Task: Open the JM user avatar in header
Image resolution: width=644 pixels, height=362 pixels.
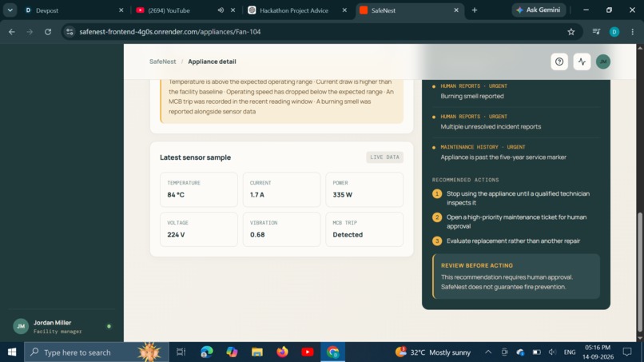Action: [x=603, y=62]
